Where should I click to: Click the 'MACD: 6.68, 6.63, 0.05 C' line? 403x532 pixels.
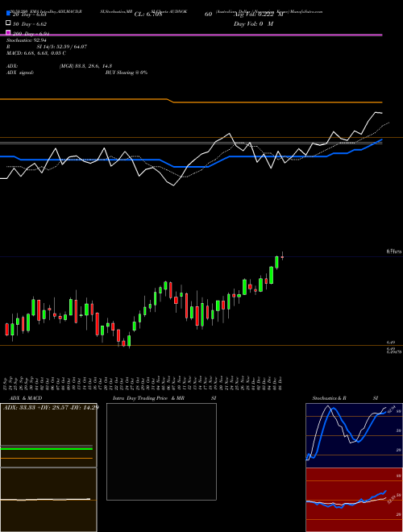coord(36,53)
